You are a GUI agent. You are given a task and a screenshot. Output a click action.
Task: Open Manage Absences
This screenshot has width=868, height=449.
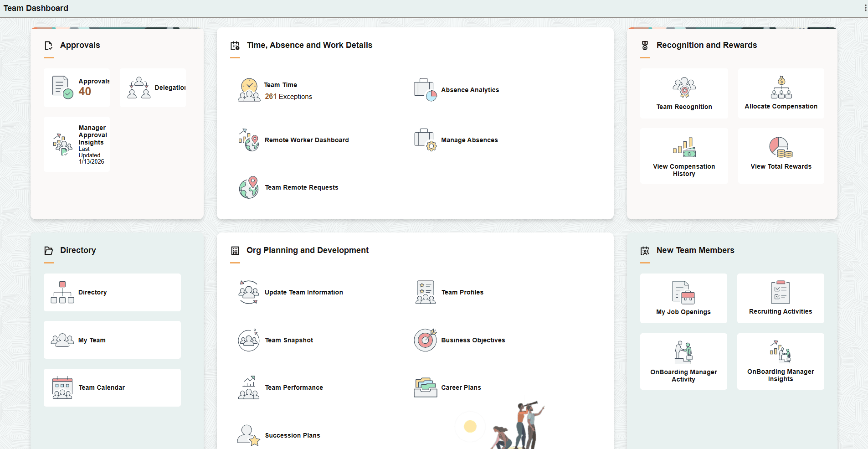[x=469, y=140]
